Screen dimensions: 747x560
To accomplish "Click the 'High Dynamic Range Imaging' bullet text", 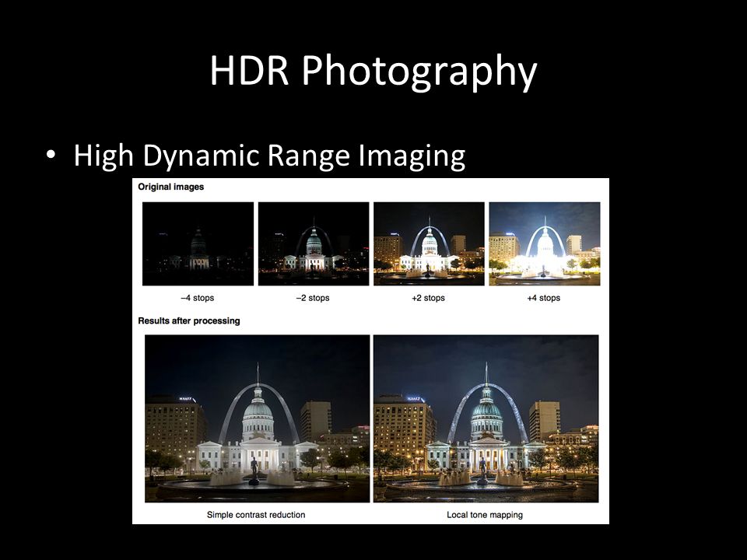I will tap(270, 156).
